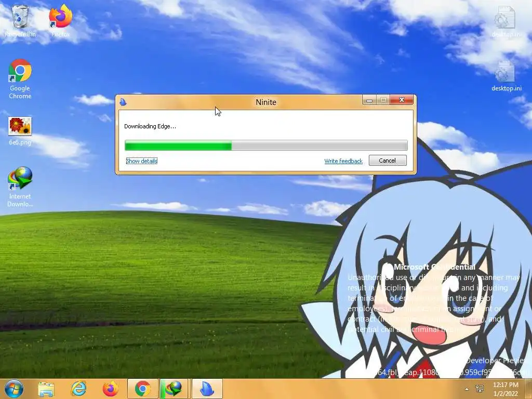Open the Write feedback link

click(x=343, y=161)
